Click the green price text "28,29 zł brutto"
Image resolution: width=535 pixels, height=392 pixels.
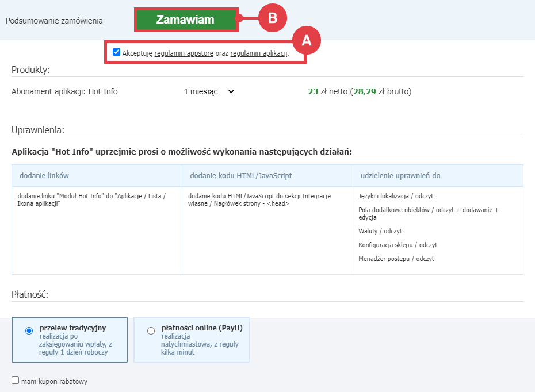(382, 91)
